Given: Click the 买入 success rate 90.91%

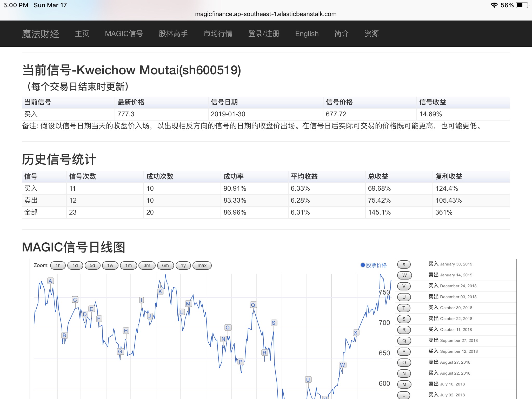Looking at the screenshot, I should (x=235, y=188).
